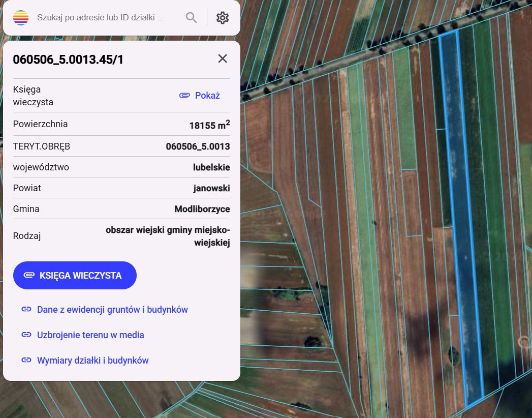Click the magnifier search icon
This screenshot has width=532, height=418.
pos(191,18)
